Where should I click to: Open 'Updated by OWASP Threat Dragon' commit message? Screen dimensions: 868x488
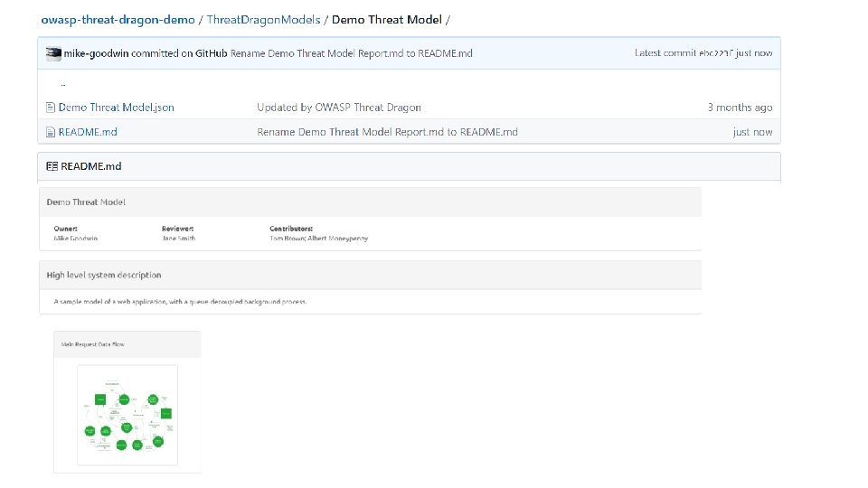[339, 108]
